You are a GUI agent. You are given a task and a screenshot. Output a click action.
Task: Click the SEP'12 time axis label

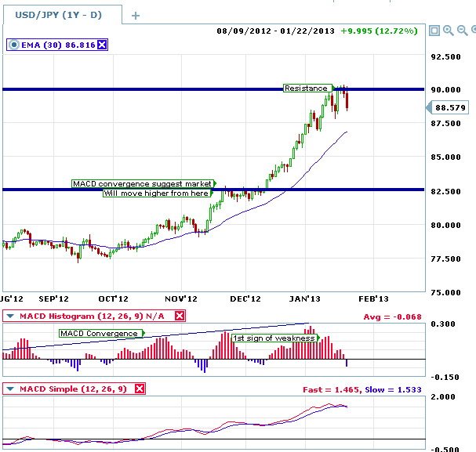point(54,299)
